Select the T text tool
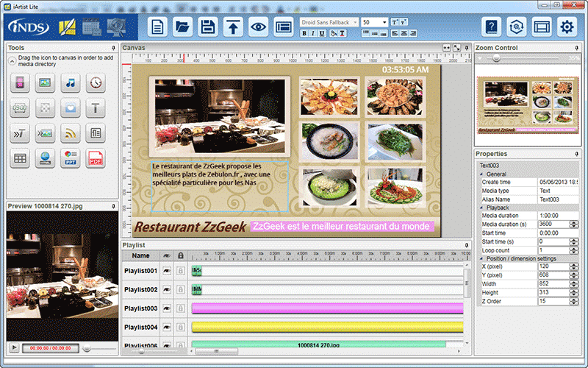This screenshot has height=368, width=588. (96, 108)
